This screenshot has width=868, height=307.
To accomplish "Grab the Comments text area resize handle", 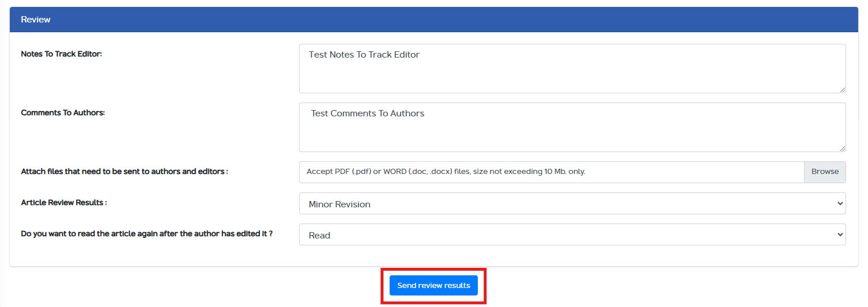I will pos(843,148).
